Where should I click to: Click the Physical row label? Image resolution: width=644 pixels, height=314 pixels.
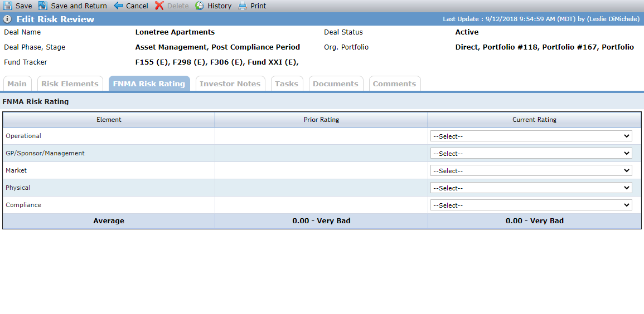coord(18,187)
